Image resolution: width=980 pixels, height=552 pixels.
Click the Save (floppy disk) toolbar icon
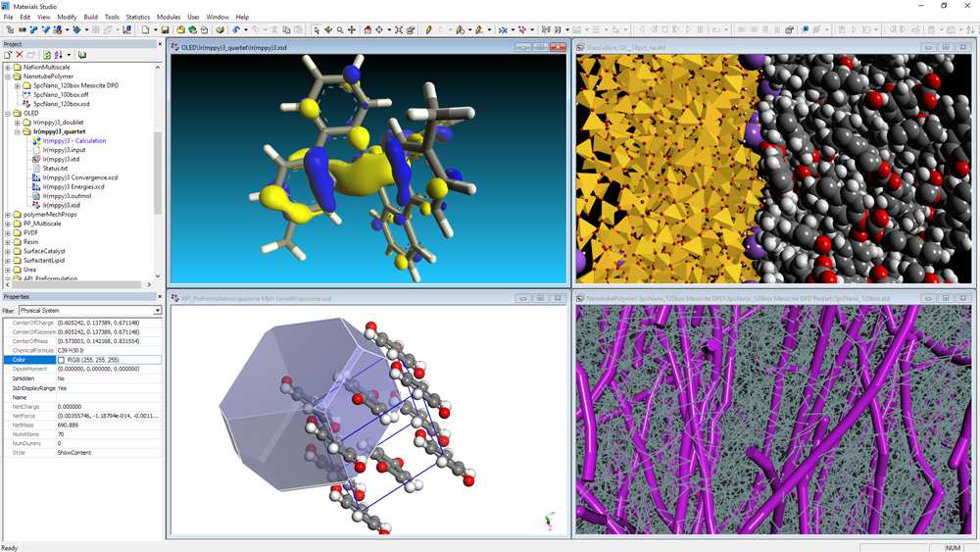[x=165, y=29]
